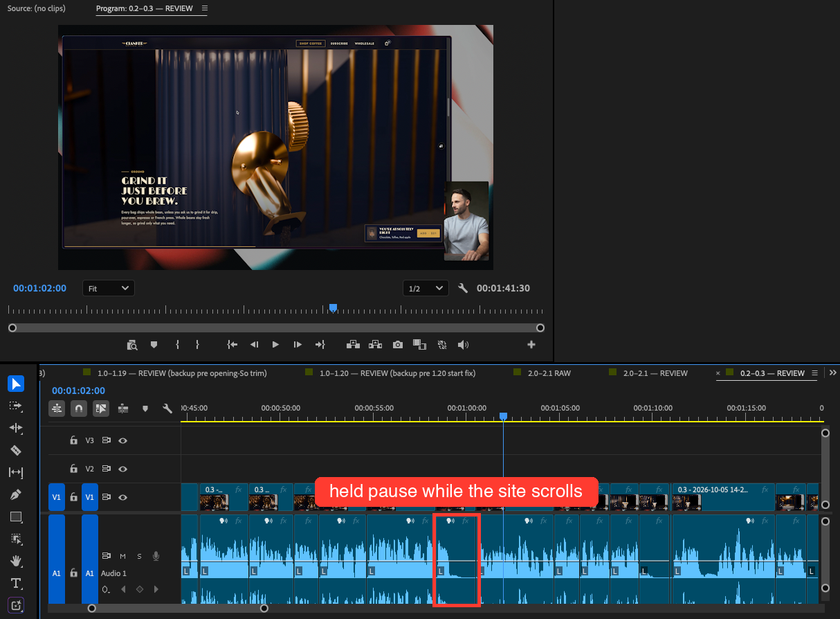840x619 pixels.
Task: Toggle Linked Selection in timeline
Action: tap(101, 409)
